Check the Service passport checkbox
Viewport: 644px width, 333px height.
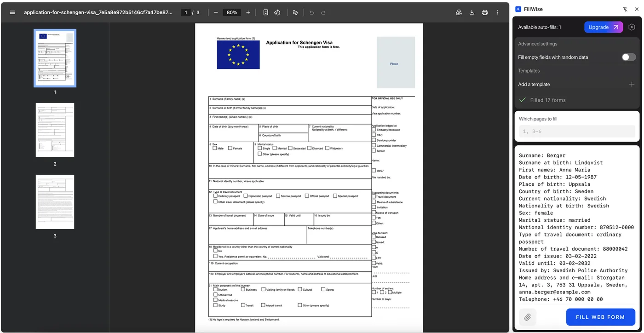(278, 195)
